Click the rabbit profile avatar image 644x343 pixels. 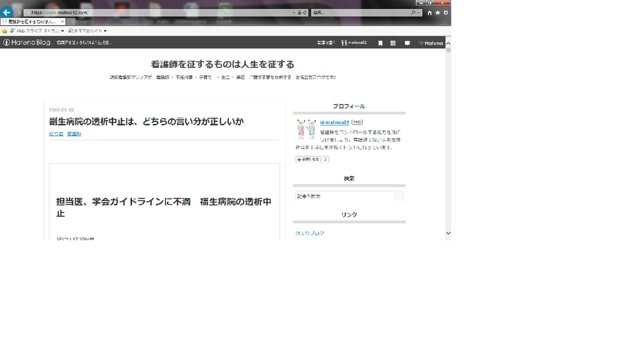click(x=306, y=129)
